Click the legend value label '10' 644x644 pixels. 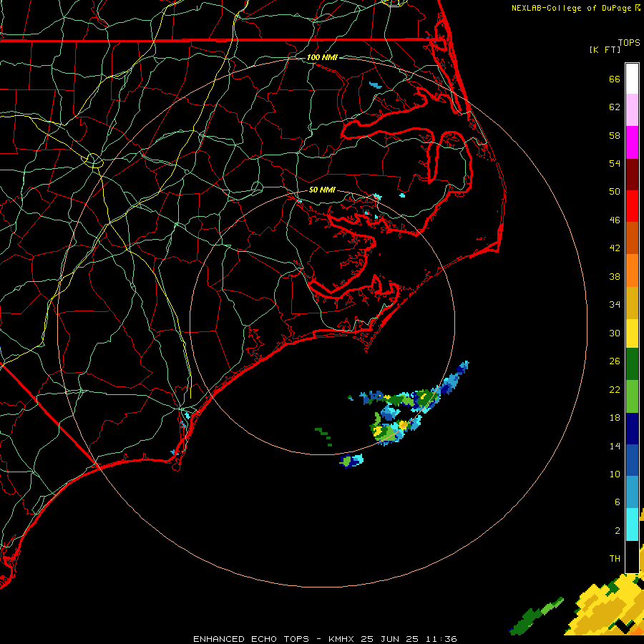pyautogui.click(x=615, y=474)
